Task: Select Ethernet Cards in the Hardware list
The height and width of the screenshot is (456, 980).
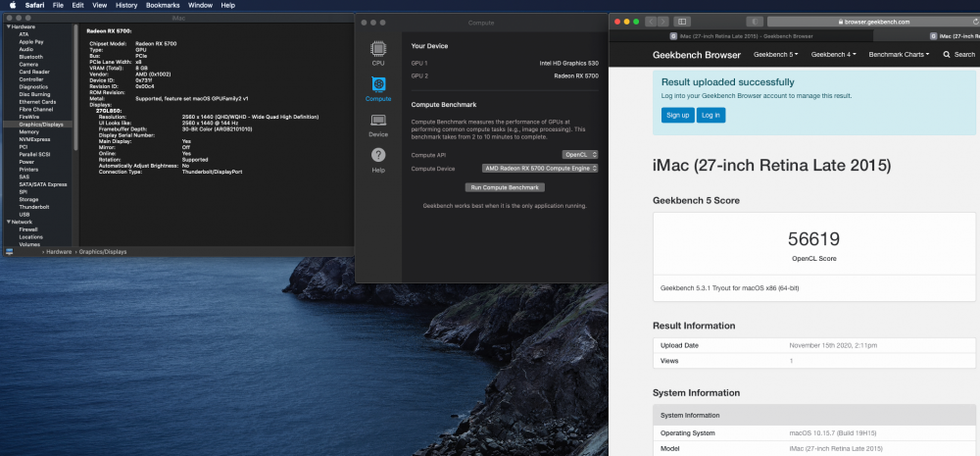Action: (x=37, y=102)
